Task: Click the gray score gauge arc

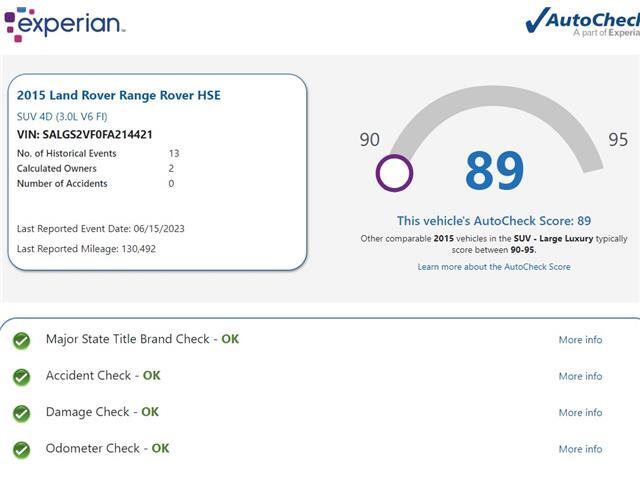Action: pos(496,98)
